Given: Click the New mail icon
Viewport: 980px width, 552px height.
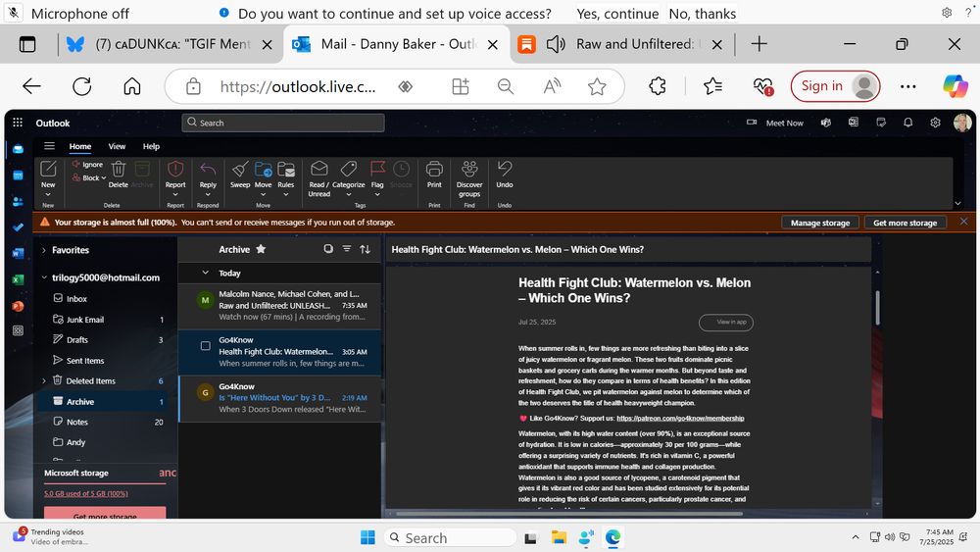Looking at the screenshot, I should pyautogui.click(x=48, y=169).
